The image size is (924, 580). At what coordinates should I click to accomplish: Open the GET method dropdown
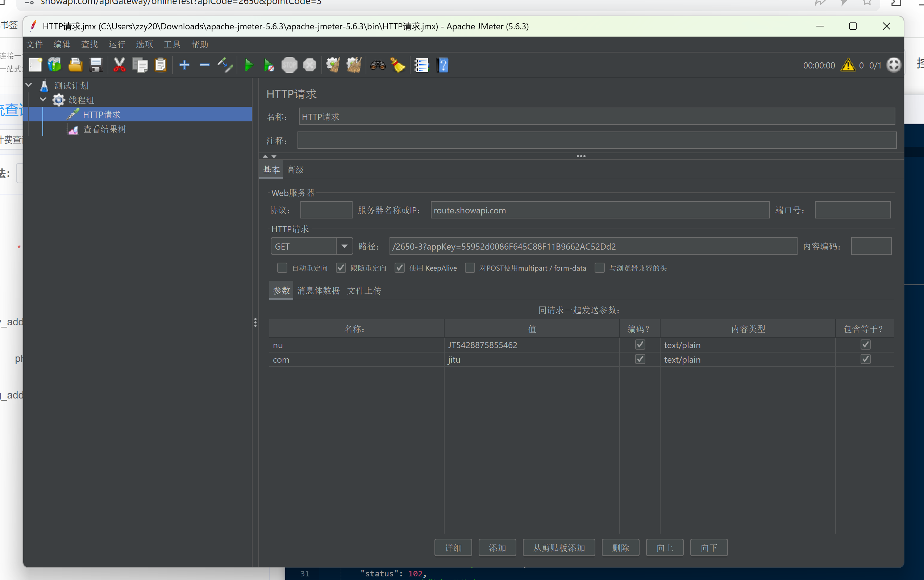[x=344, y=246]
